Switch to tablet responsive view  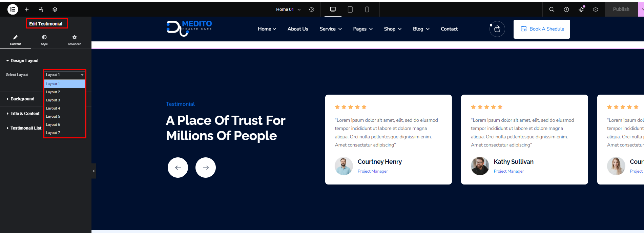coord(350,9)
